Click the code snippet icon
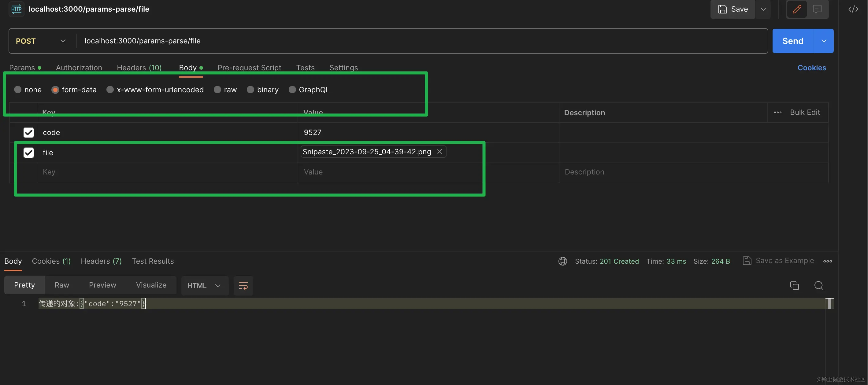The image size is (868, 385). click(x=853, y=9)
